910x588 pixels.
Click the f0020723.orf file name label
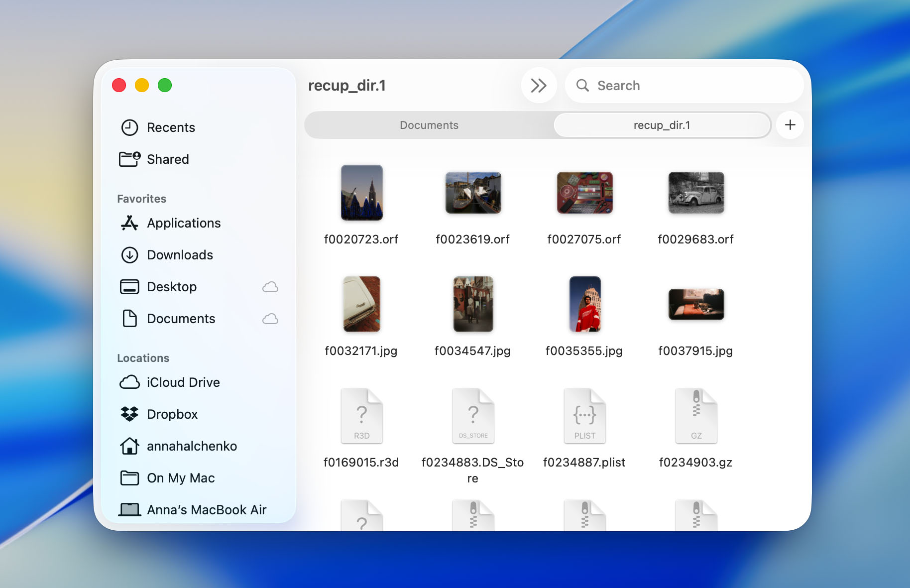[361, 239]
